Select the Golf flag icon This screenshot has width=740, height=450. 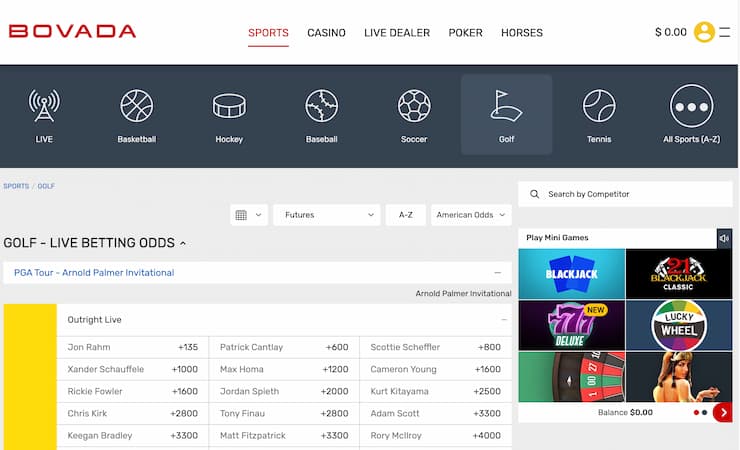click(506, 106)
